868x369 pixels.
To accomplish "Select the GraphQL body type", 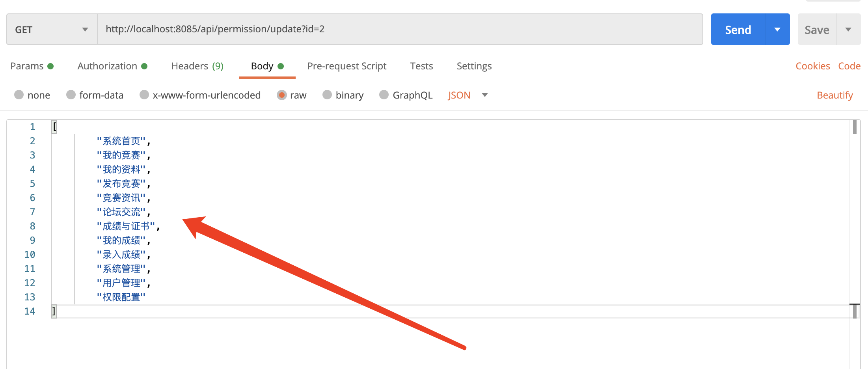I will (384, 95).
